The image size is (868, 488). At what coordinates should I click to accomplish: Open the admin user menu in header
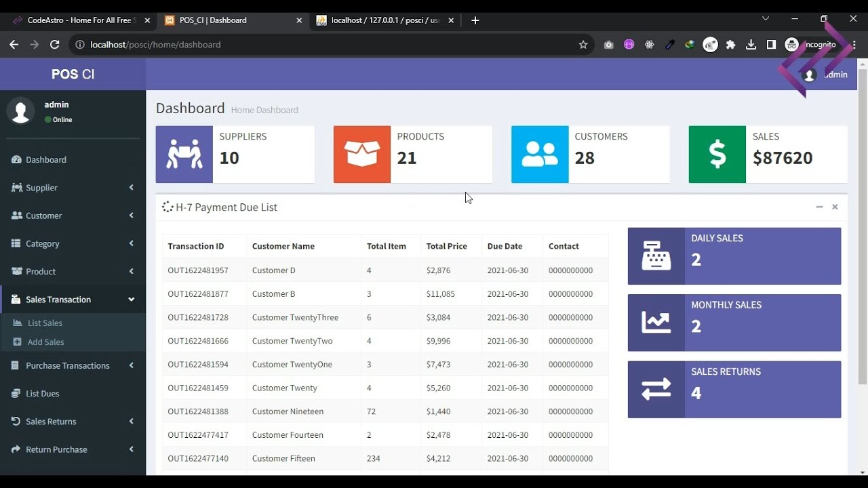coord(826,75)
